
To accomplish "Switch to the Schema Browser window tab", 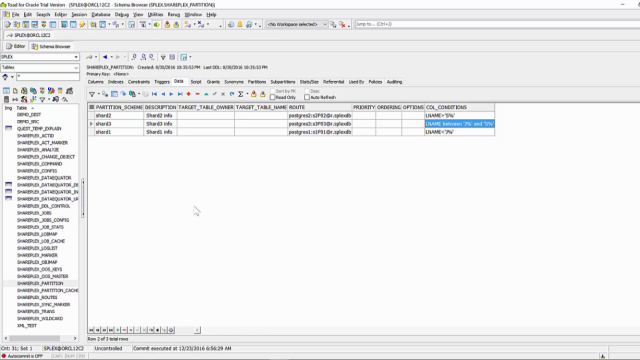I will point(51,47).
